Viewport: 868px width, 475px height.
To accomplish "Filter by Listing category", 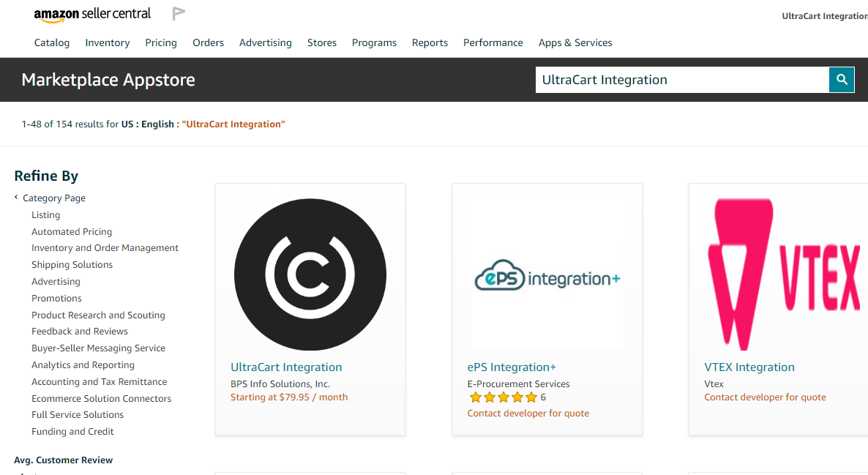I will [x=46, y=214].
